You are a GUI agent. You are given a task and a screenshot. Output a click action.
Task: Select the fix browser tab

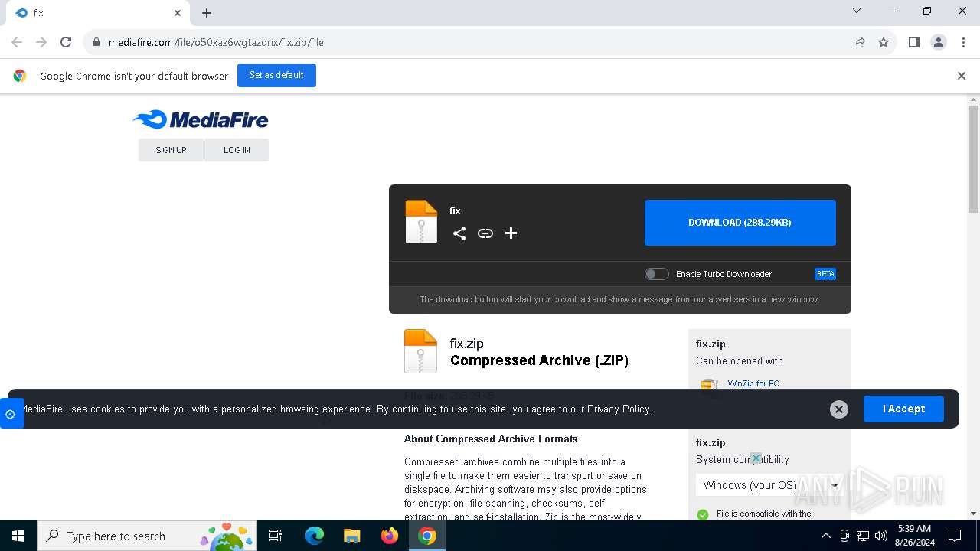100,13
